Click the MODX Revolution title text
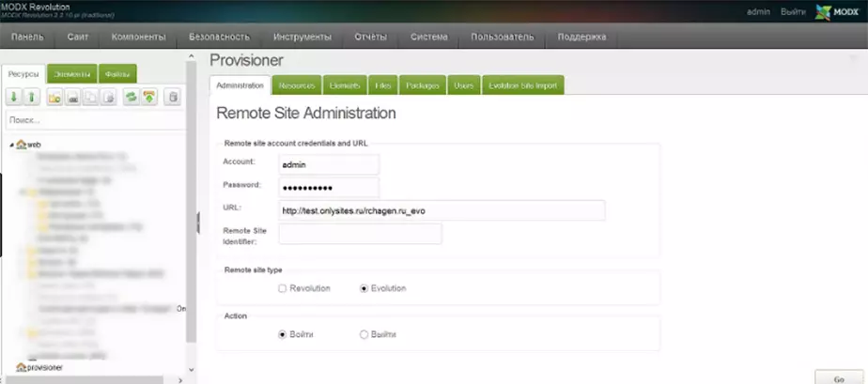The height and width of the screenshot is (384, 868). [35, 8]
